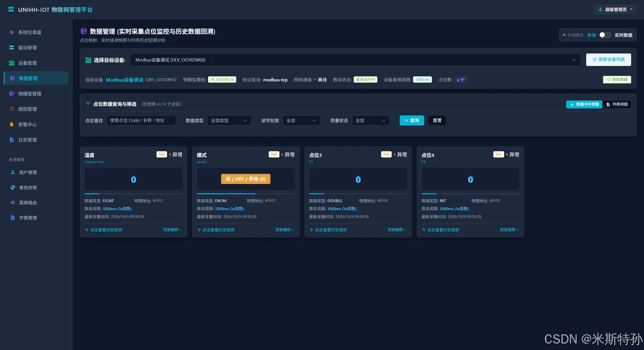
Task: Click the green 刷新数据 button
Action: click(x=617, y=80)
